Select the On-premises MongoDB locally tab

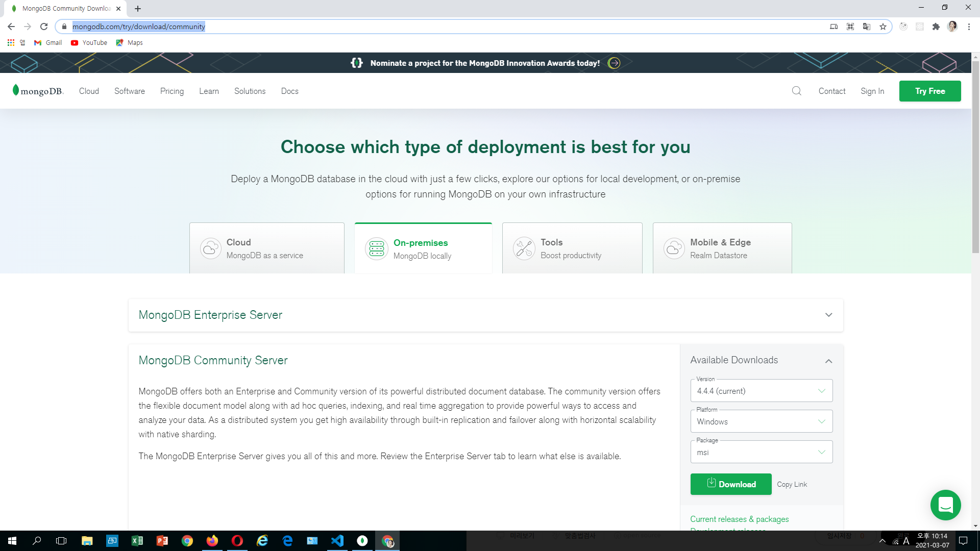423,248
